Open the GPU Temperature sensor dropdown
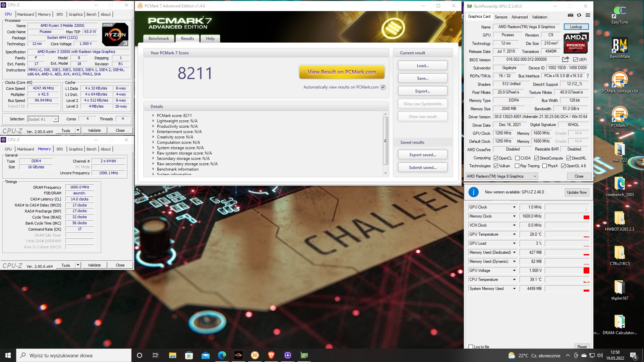Viewport: 644px width, 362px height. point(514,234)
